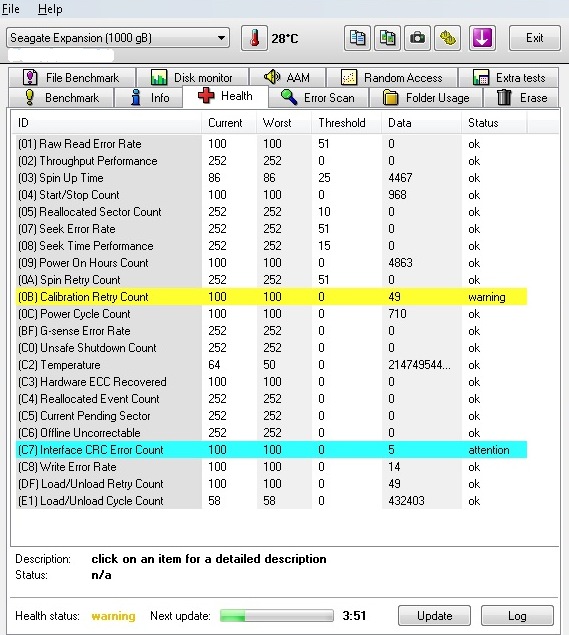
Task: Click the copy screenshot to clipboard icon
Action: coord(388,38)
